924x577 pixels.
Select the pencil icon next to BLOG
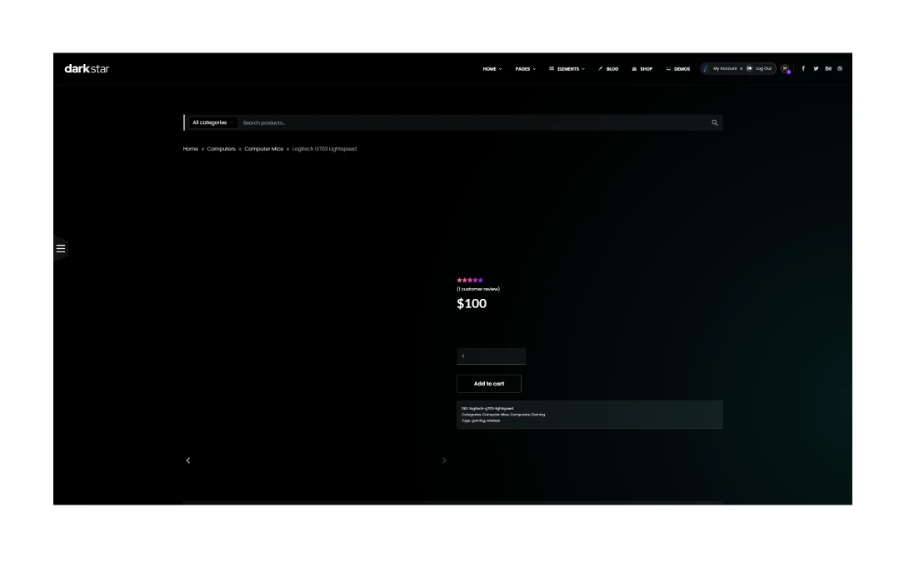600,69
